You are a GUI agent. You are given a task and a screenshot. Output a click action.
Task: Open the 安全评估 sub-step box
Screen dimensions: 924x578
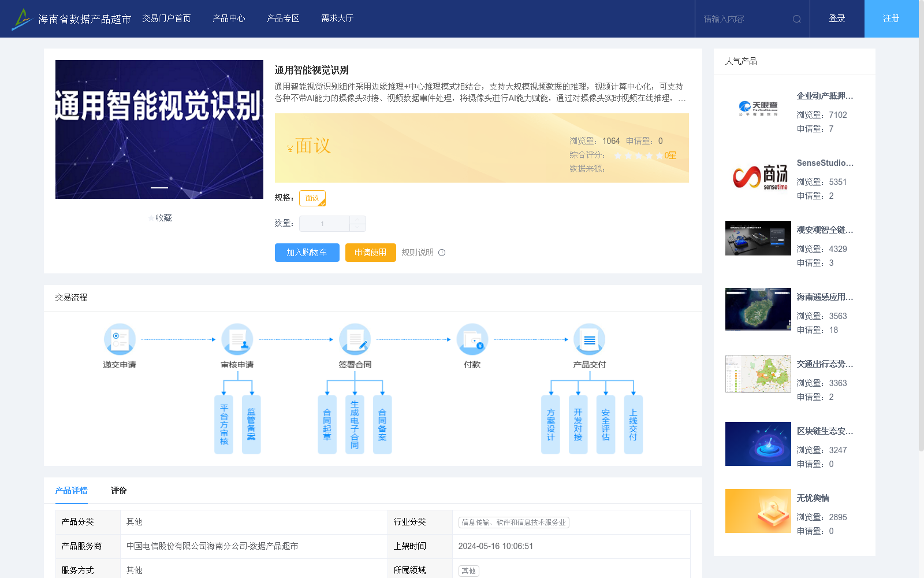click(x=606, y=424)
